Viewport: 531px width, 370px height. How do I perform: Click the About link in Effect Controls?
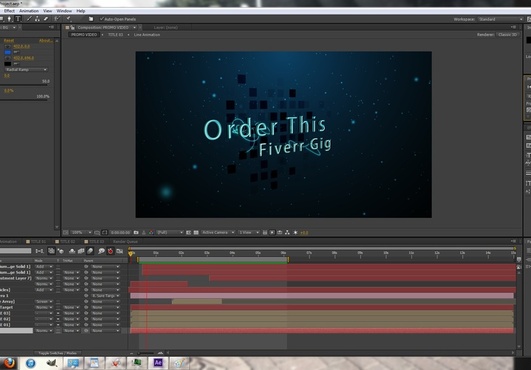pos(45,40)
